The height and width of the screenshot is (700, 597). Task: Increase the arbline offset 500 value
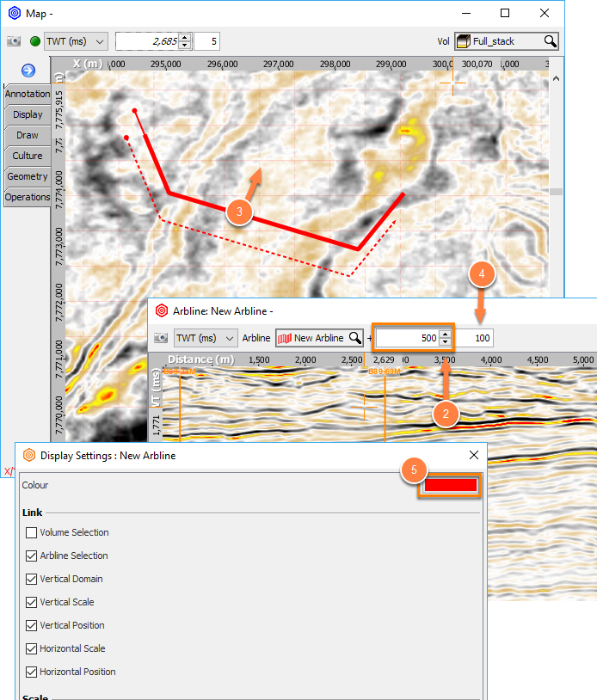pyautogui.click(x=446, y=334)
